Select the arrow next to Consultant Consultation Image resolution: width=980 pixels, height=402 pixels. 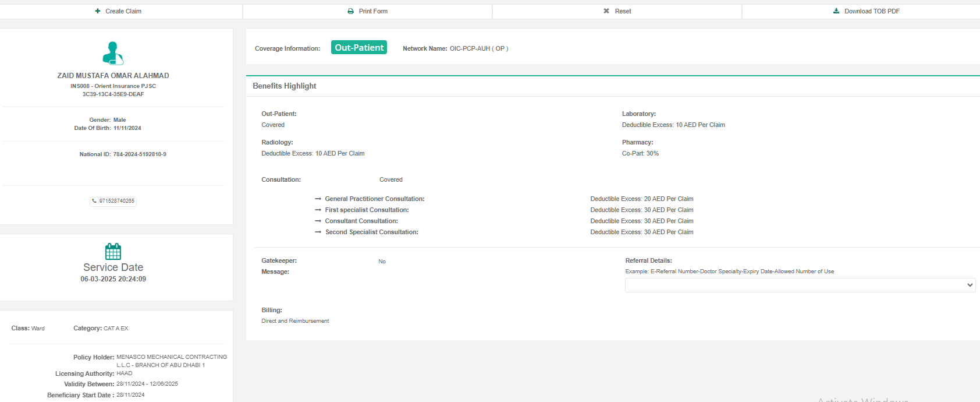tap(318, 221)
